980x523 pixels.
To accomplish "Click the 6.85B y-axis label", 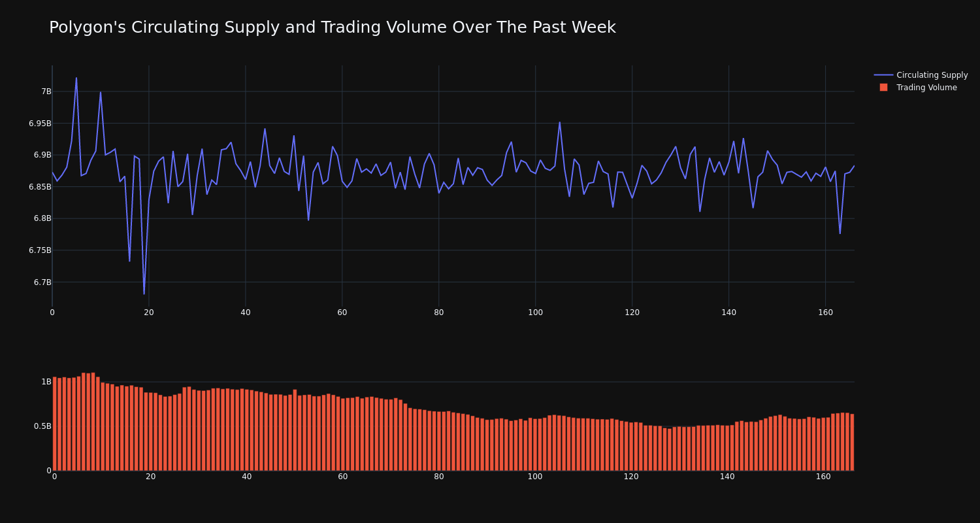I will coord(39,187).
